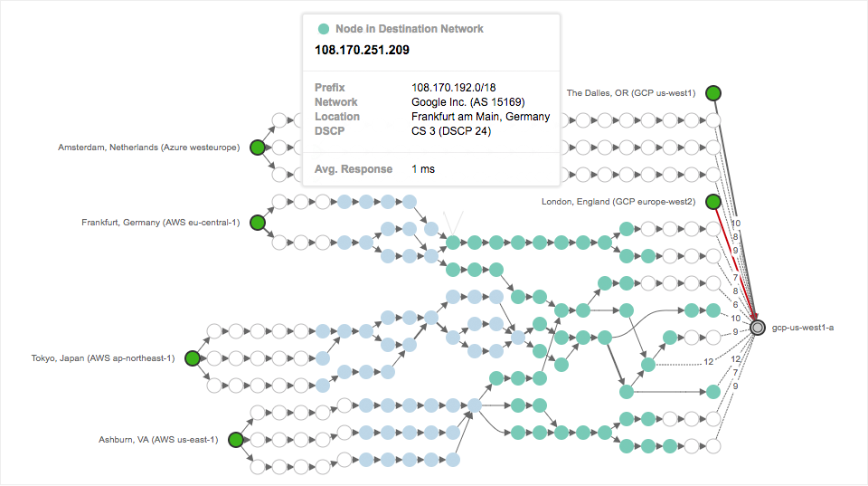Viewport: 868px width, 486px height.
Task: Click the Amsterdam, Netherlands (Azure westeurope) label
Action: pyautogui.click(x=149, y=147)
